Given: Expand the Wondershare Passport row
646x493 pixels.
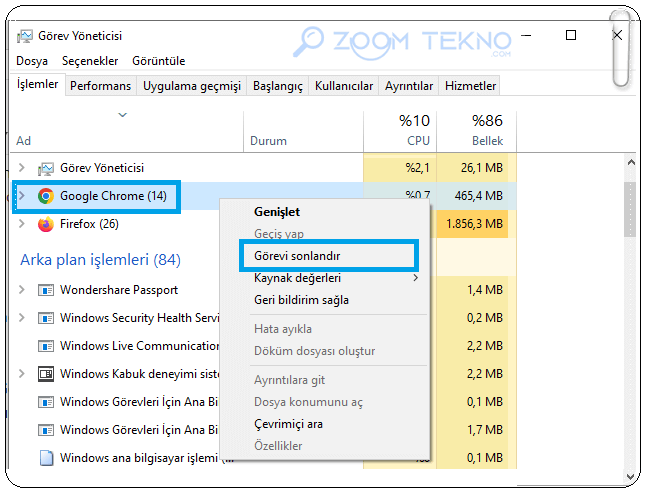Looking at the screenshot, I should (x=22, y=290).
